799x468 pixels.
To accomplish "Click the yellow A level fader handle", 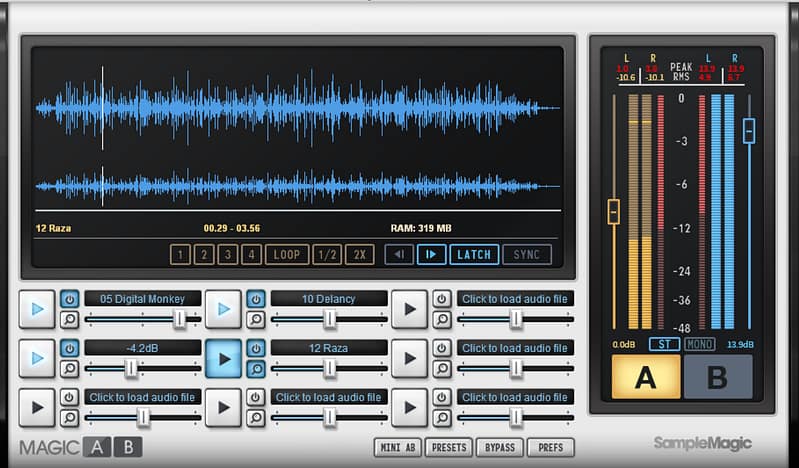I will tap(614, 212).
